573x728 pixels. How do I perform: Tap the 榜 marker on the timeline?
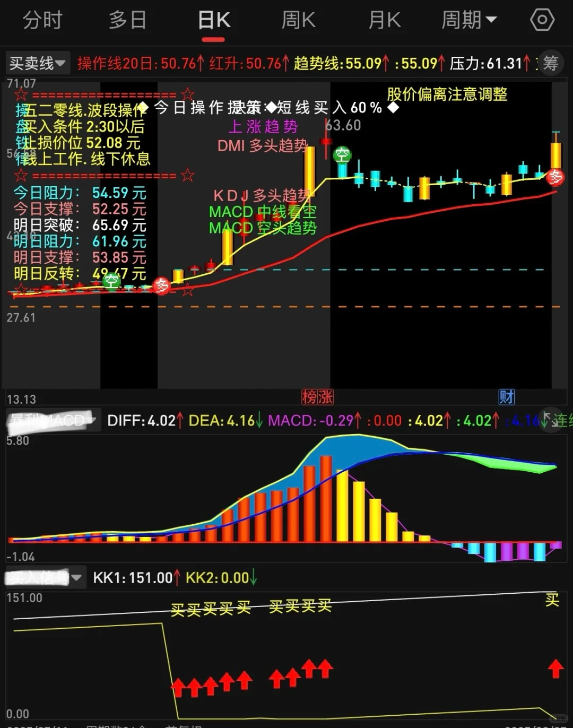click(309, 397)
